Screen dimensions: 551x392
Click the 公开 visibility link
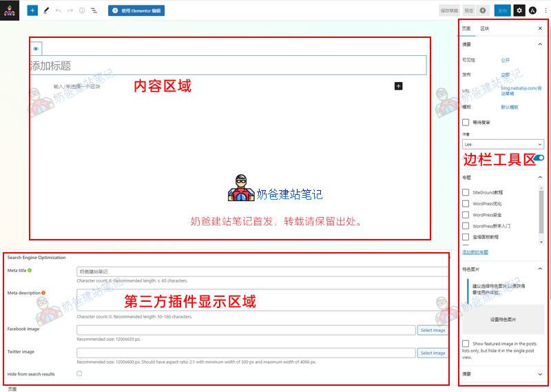coord(506,60)
